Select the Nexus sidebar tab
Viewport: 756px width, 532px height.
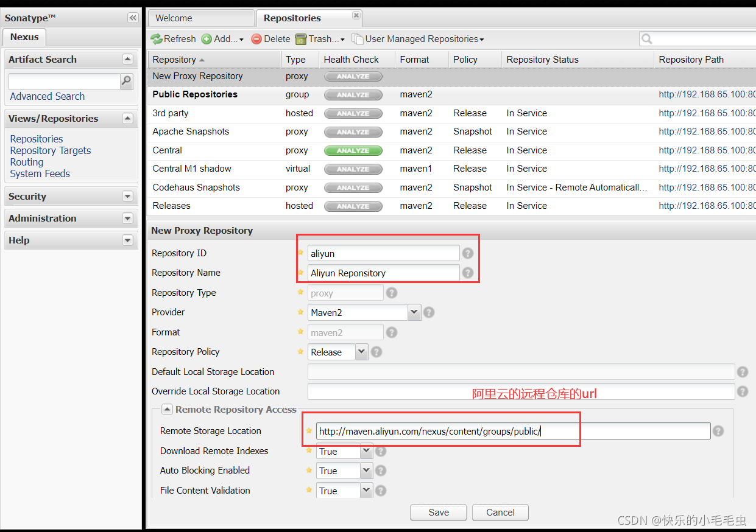click(x=24, y=37)
